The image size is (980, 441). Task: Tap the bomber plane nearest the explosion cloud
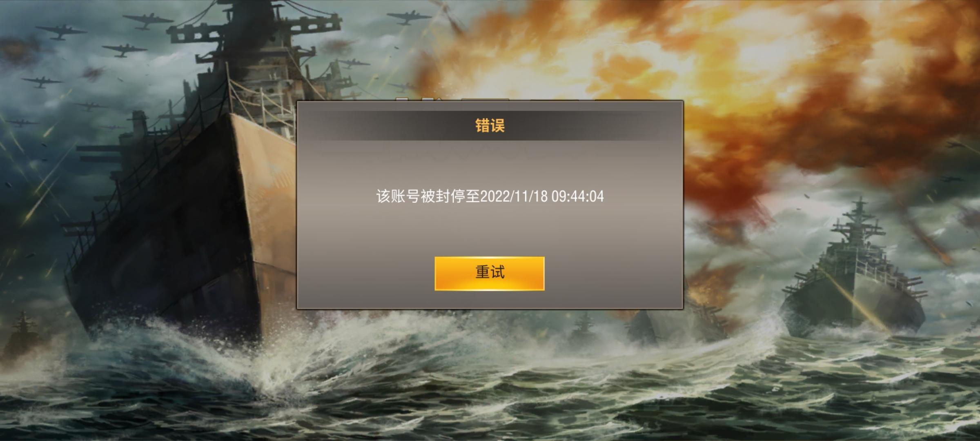pos(408,17)
